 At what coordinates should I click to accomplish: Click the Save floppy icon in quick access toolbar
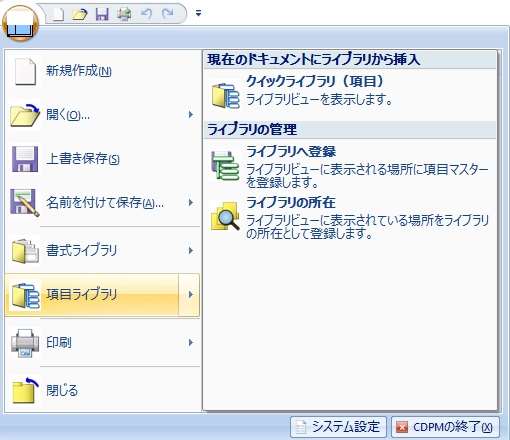point(102,14)
